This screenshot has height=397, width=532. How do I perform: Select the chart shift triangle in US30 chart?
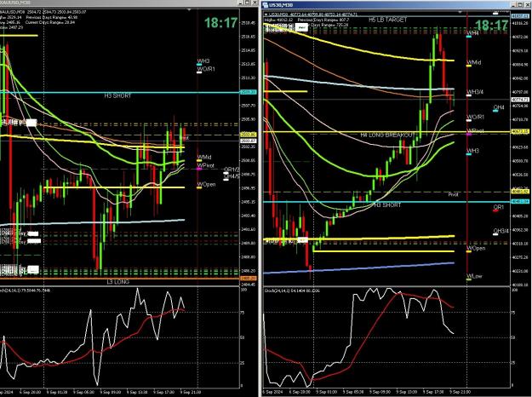(x=460, y=12)
